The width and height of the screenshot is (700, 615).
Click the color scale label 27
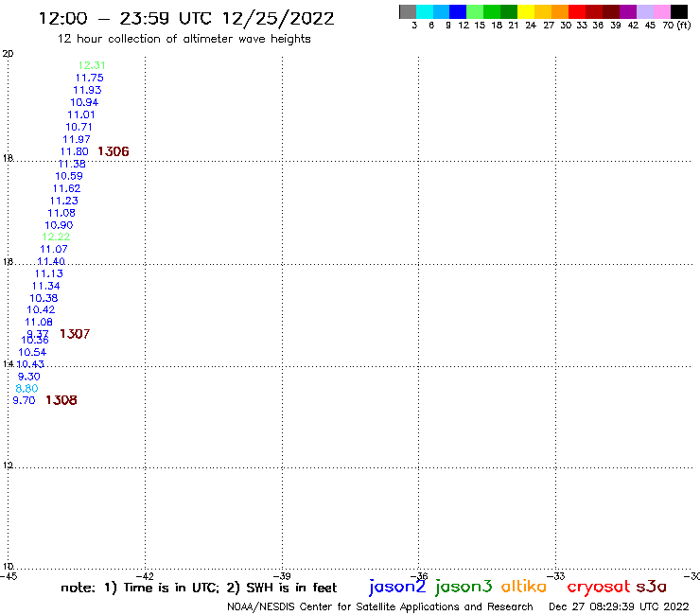click(x=549, y=26)
